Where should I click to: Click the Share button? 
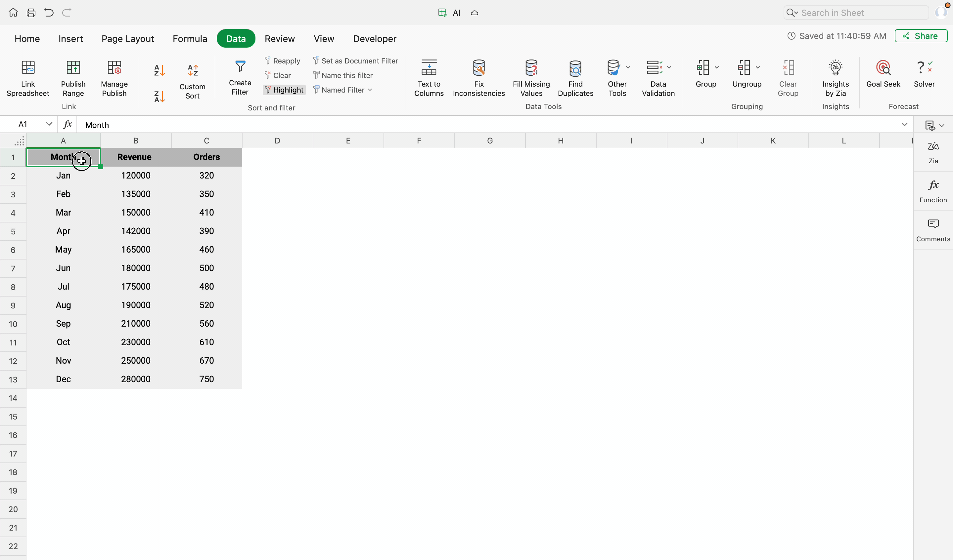921,36
